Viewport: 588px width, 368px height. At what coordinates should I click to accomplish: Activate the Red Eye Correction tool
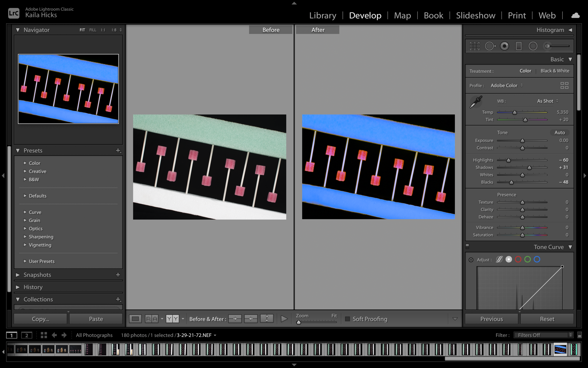click(x=504, y=46)
